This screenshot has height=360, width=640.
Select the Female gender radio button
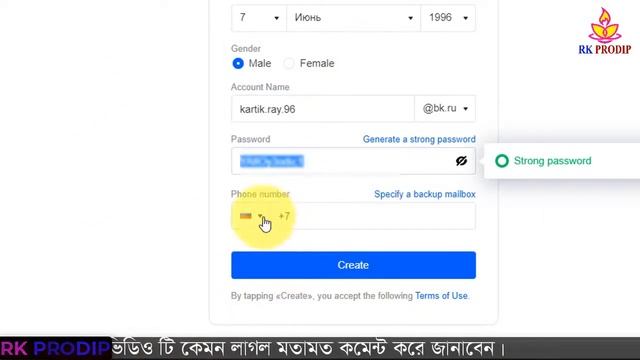[x=289, y=64]
